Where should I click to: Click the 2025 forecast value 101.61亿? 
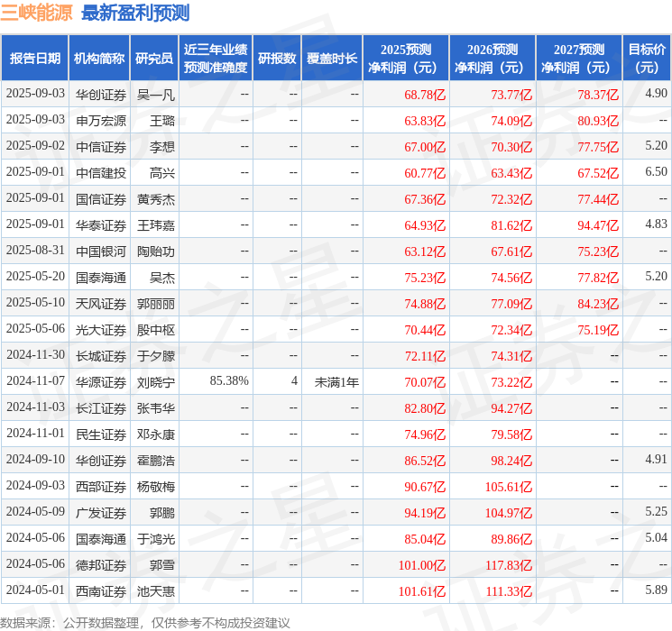coord(422,591)
